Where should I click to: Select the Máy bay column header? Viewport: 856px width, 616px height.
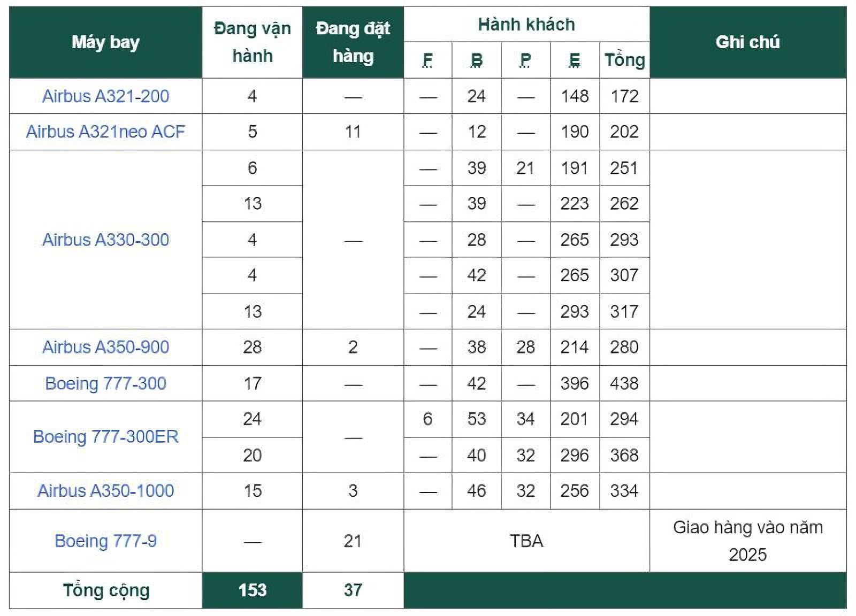tap(105, 42)
